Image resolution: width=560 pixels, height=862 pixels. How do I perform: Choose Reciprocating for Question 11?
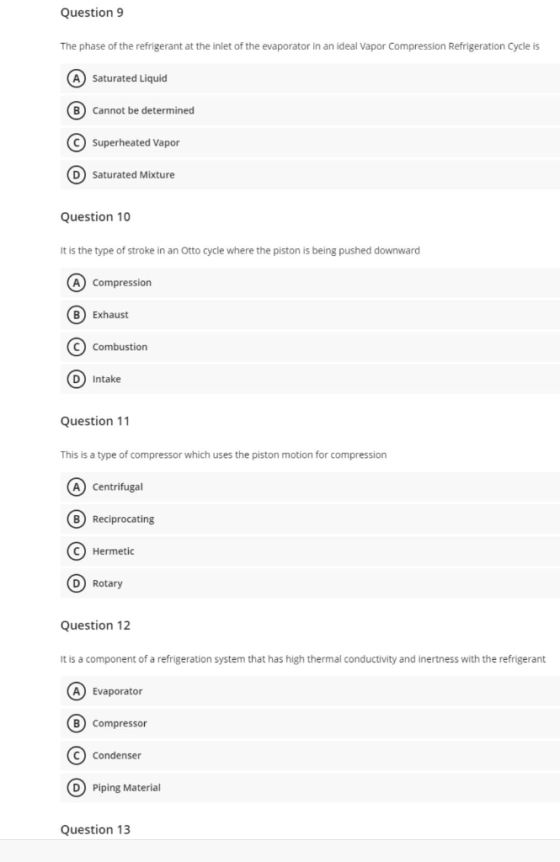pyautogui.click(x=310, y=519)
